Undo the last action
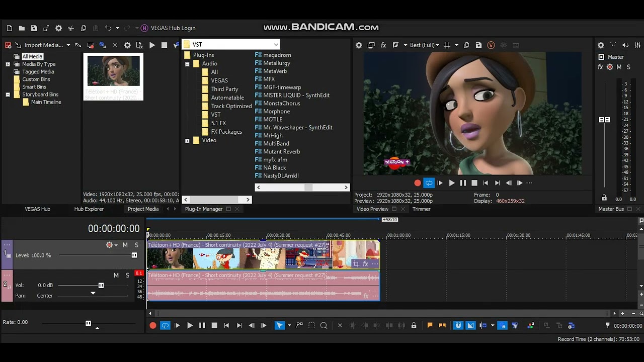The image size is (644, 362). [x=108, y=28]
